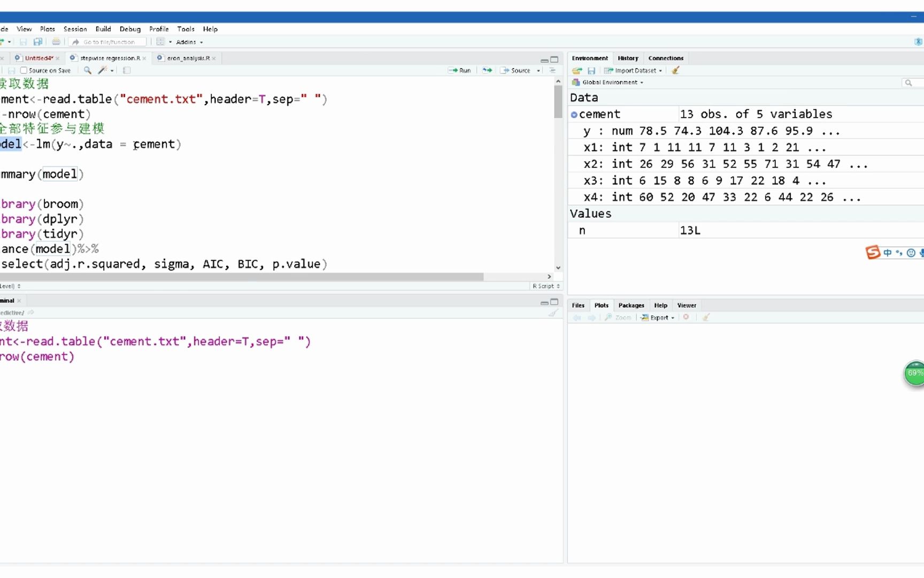Switch to Connections tab
Screen dimensions: 924x578
(x=666, y=58)
